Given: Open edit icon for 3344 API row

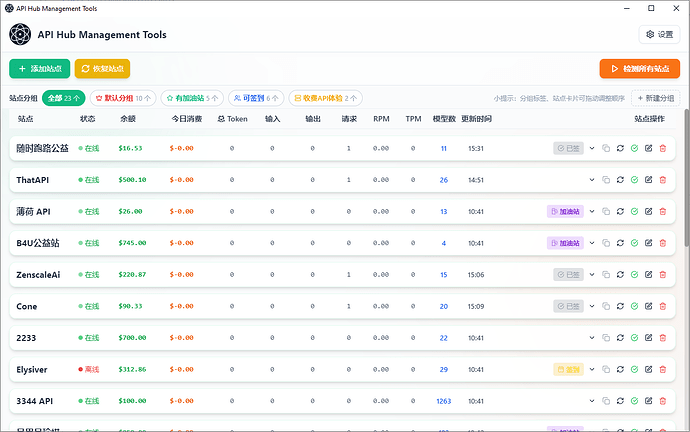Looking at the screenshot, I should tap(649, 401).
